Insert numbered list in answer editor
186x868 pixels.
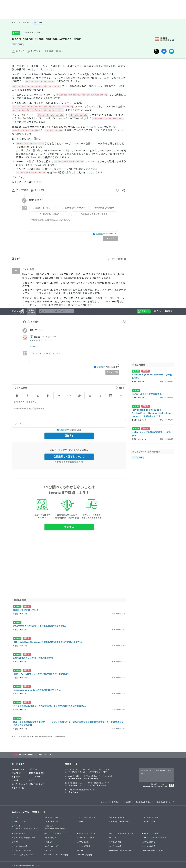tap(100, 396)
